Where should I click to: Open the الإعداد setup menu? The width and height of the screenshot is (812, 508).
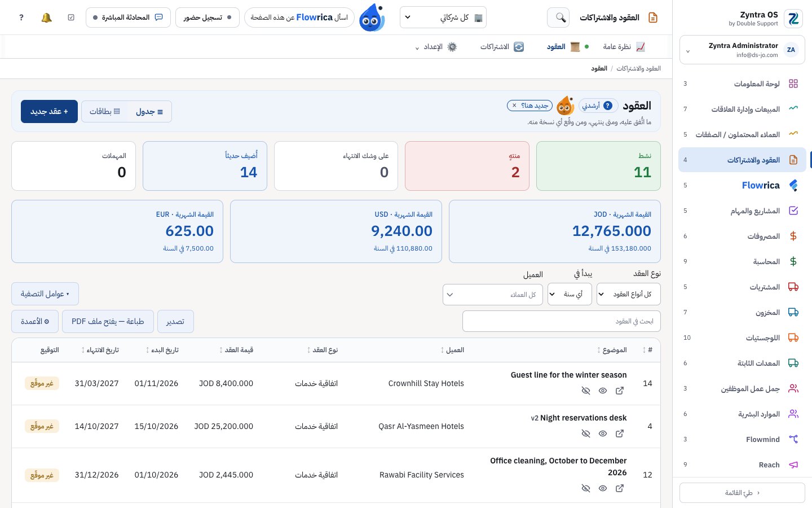tap(436, 47)
